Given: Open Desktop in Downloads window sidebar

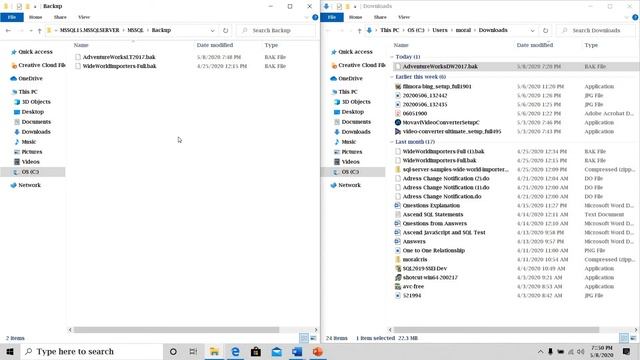Looking at the screenshot, I should coord(349,112).
